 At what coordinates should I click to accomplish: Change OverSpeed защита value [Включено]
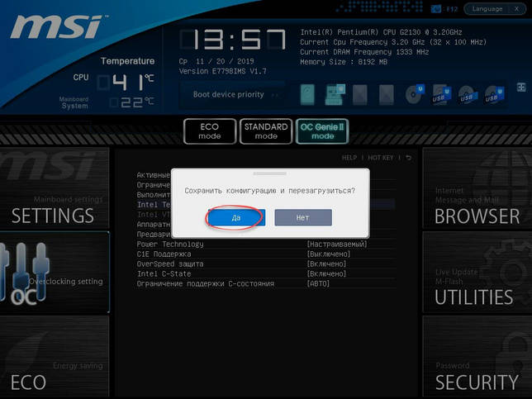pos(326,264)
